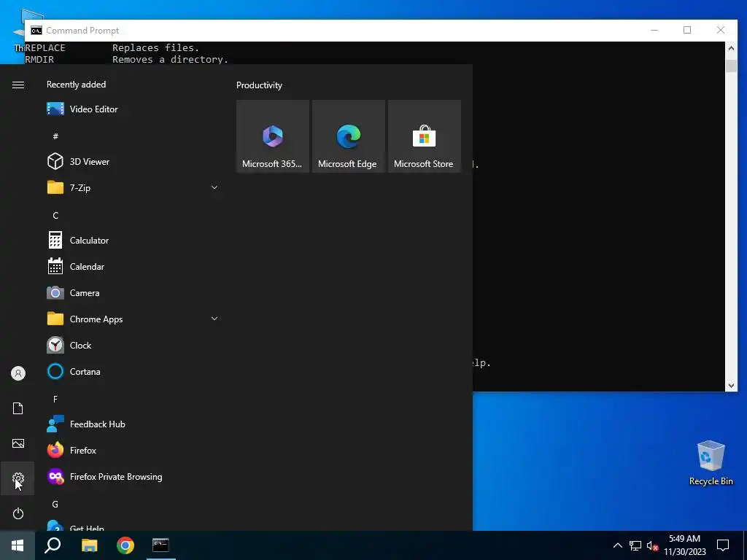Click the Windows Start button
Viewport: 747px width, 560px height.
[18, 545]
